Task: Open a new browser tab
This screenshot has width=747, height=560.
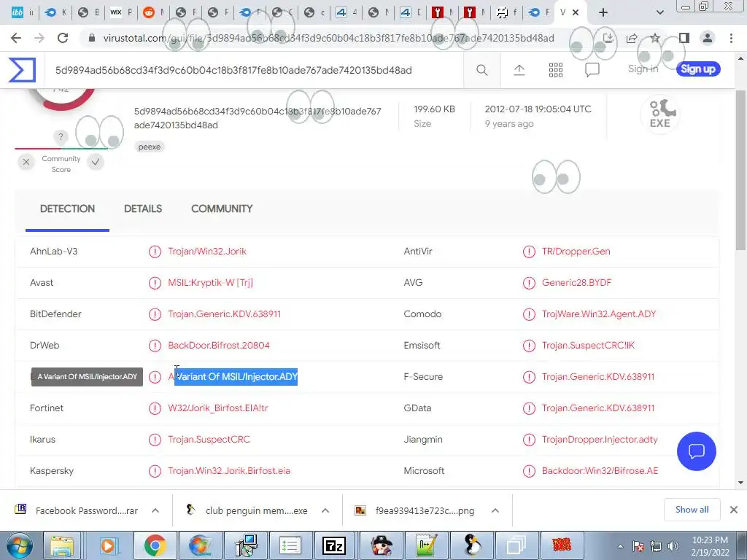Action: (x=603, y=12)
